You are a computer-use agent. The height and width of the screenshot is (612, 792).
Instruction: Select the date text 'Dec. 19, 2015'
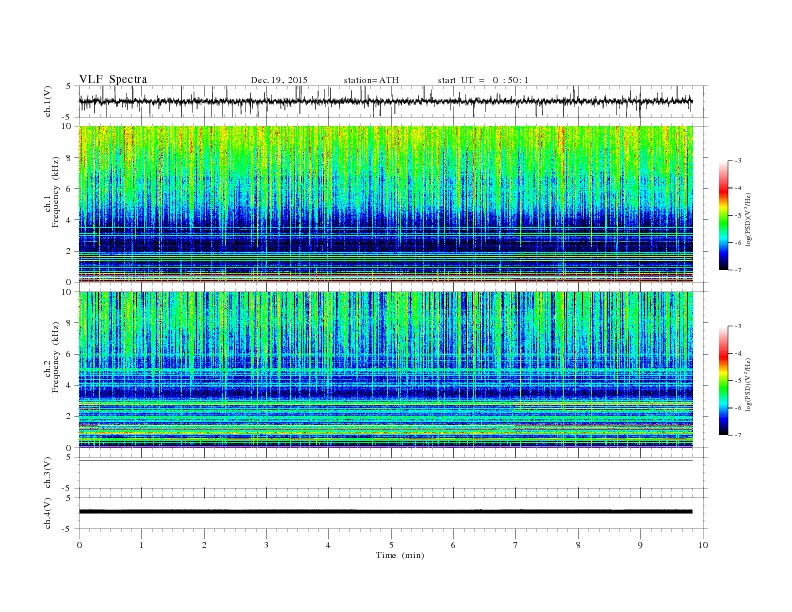(279, 80)
